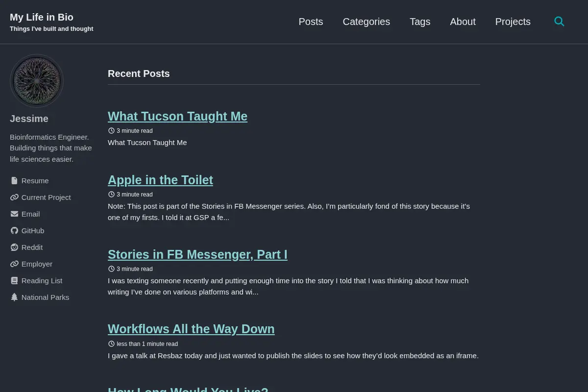Open the search magnifier icon

(559, 22)
